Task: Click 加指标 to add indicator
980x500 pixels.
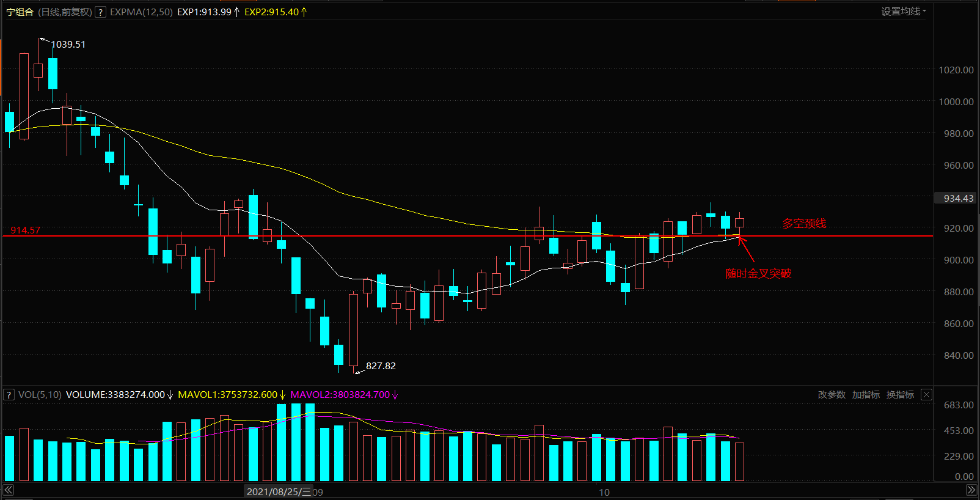Action: coord(866,395)
